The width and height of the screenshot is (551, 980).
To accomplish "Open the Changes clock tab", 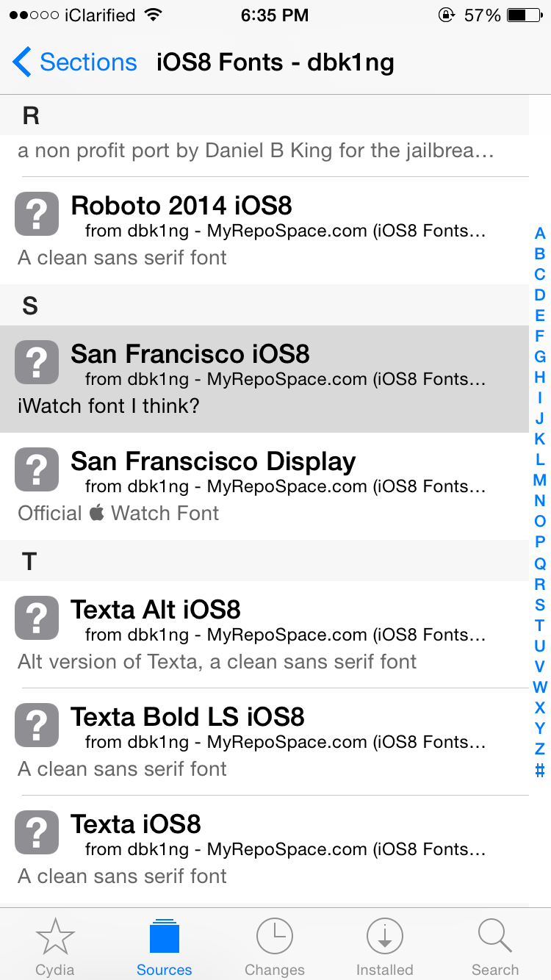I will 274,937.
